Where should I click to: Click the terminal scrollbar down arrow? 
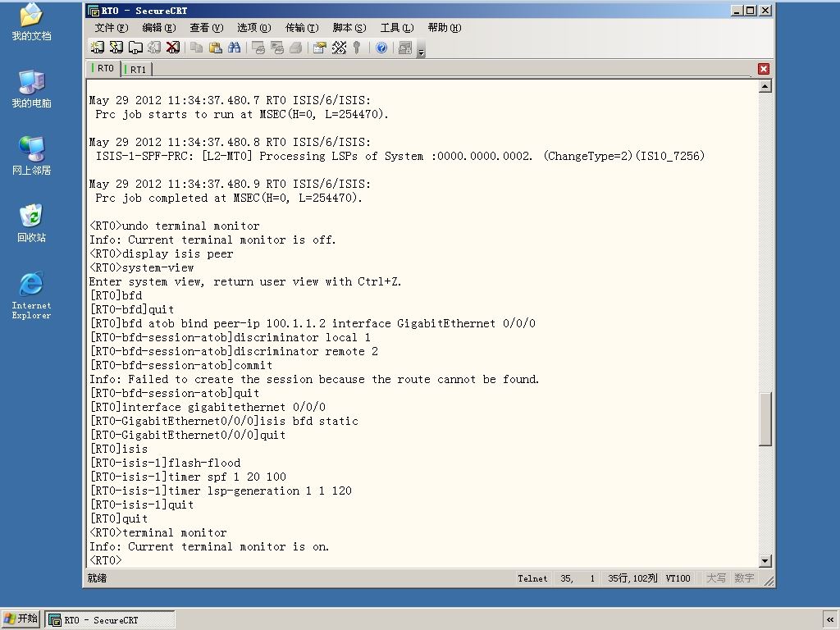tap(765, 561)
